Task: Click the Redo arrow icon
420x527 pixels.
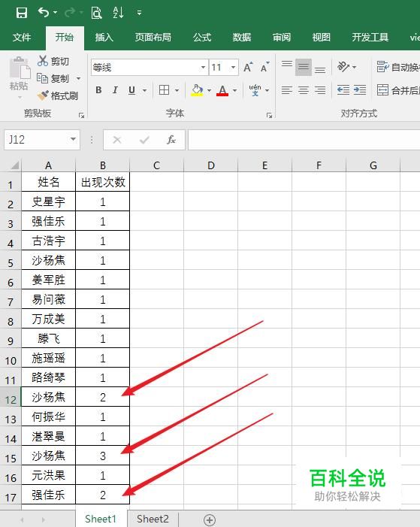Action: (70, 13)
